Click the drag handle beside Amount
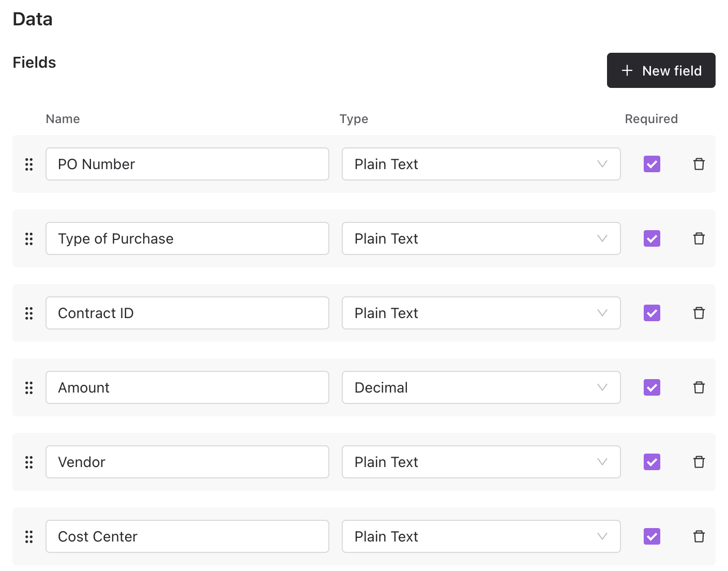The height and width of the screenshot is (571, 728). tap(29, 387)
